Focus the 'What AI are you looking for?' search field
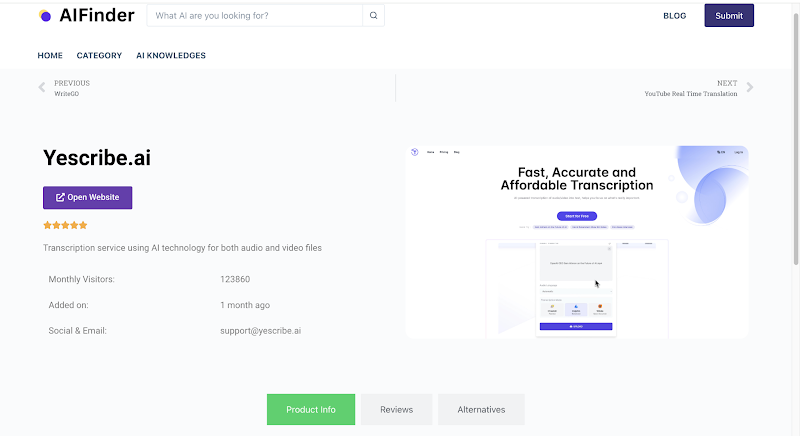This screenshot has width=800, height=436. (255, 16)
